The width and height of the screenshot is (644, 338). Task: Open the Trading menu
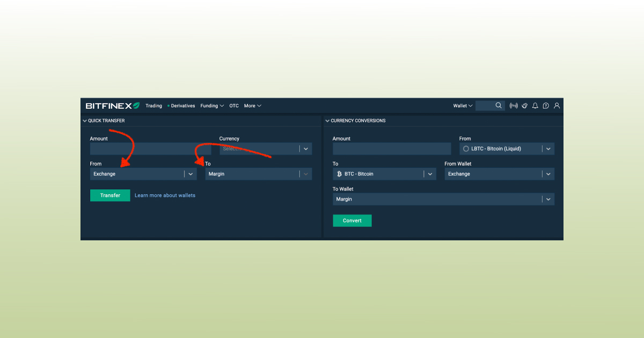coord(153,106)
